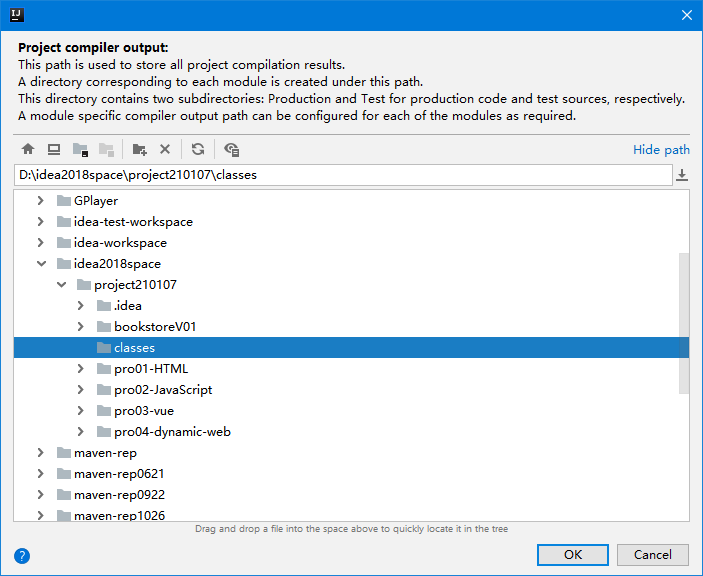Select the project210107 row
Screen dimensions: 703x576
351,285
